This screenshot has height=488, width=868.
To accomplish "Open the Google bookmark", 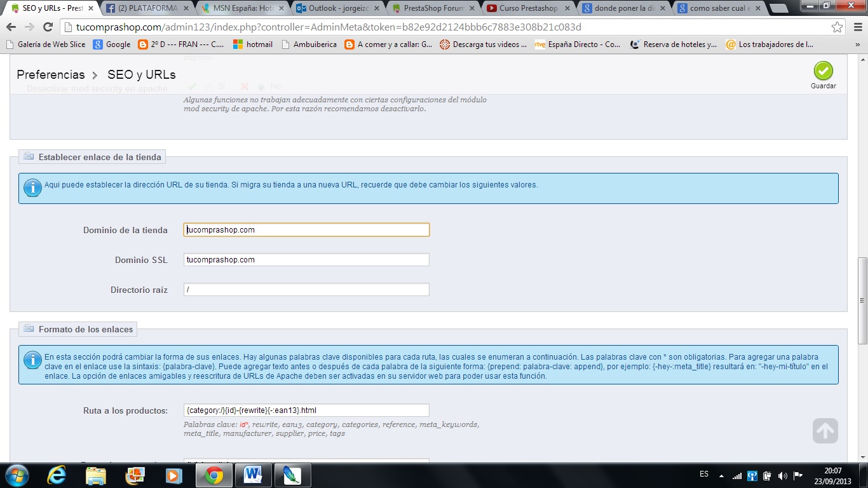I will 112,44.
